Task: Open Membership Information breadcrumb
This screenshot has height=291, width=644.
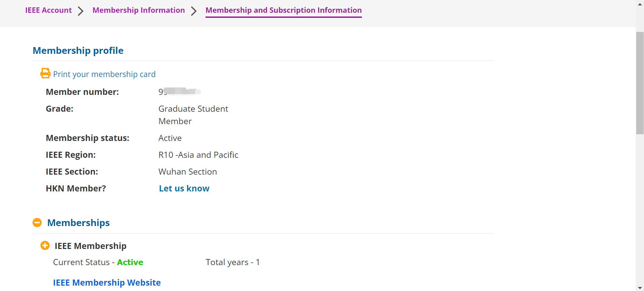Action: (x=139, y=10)
